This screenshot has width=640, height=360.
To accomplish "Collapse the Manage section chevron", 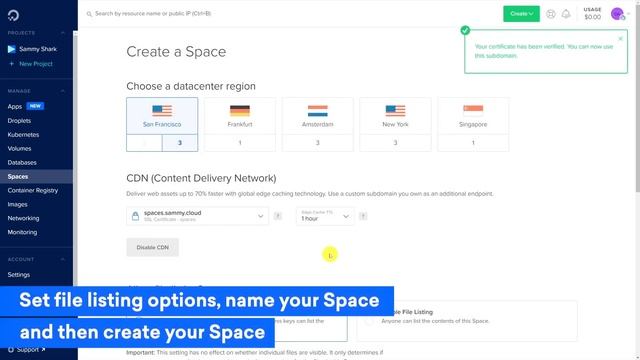I will coord(62,91).
